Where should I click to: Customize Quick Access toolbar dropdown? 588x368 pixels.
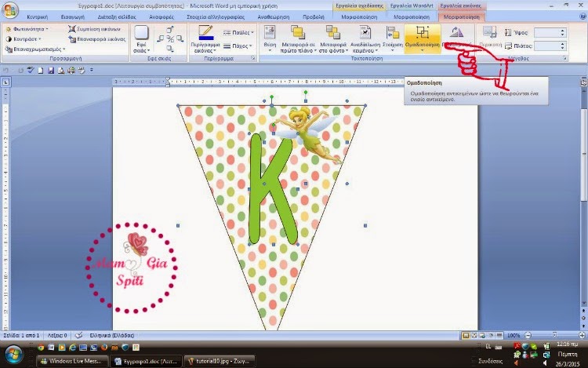[x=92, y=70]
